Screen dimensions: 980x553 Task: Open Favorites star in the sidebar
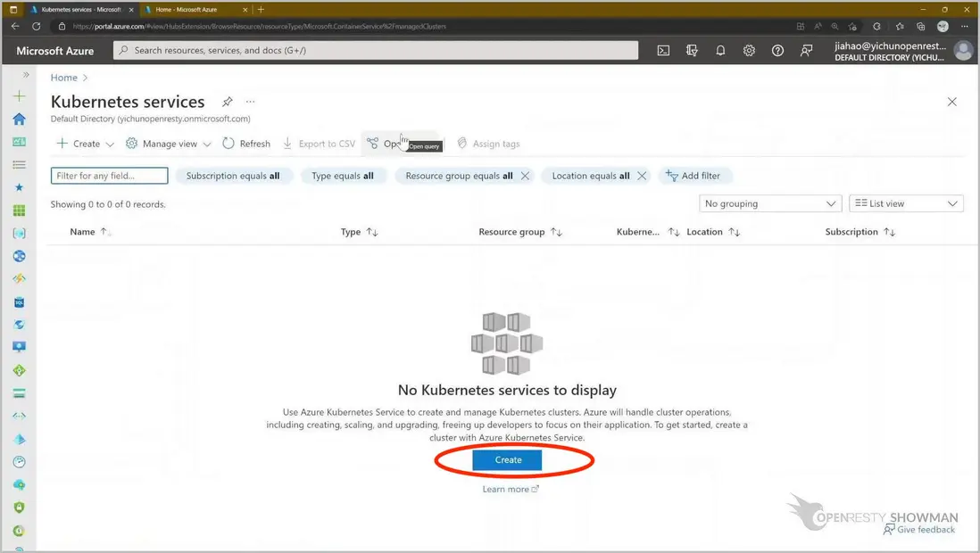(x=20, y=187)
